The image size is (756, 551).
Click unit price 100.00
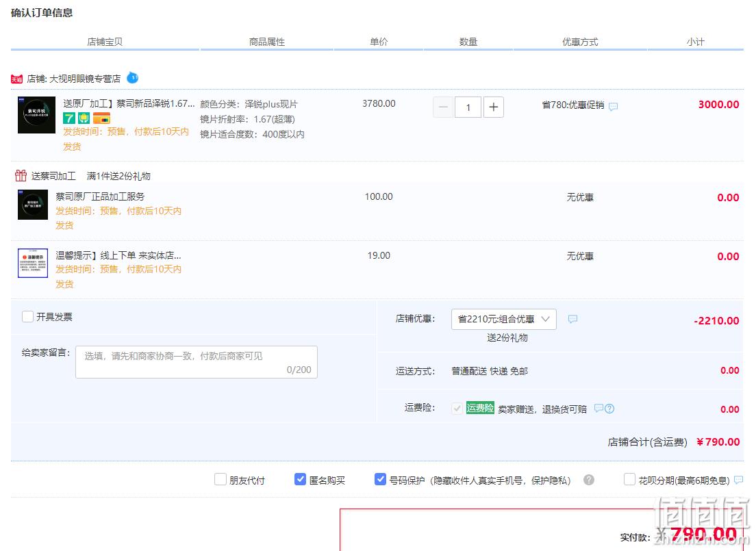click(379, 196)
